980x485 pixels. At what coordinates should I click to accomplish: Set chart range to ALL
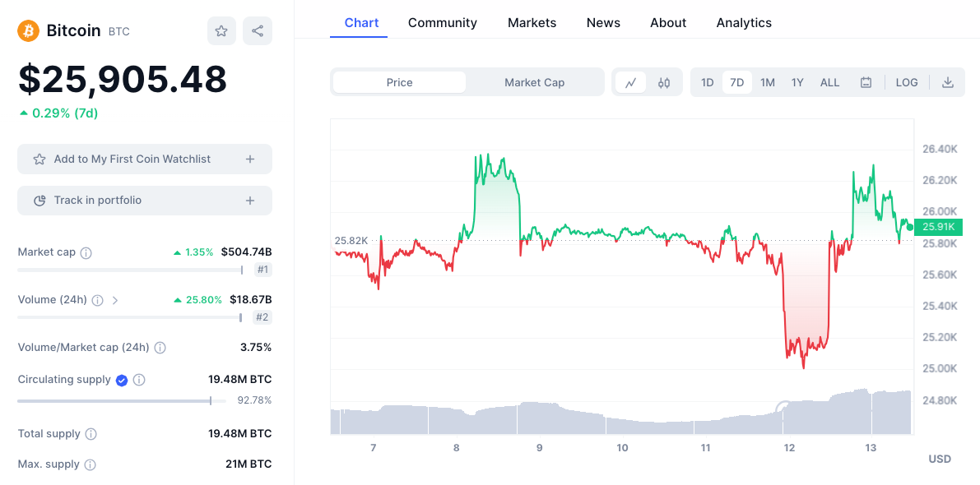coord(830,82)
